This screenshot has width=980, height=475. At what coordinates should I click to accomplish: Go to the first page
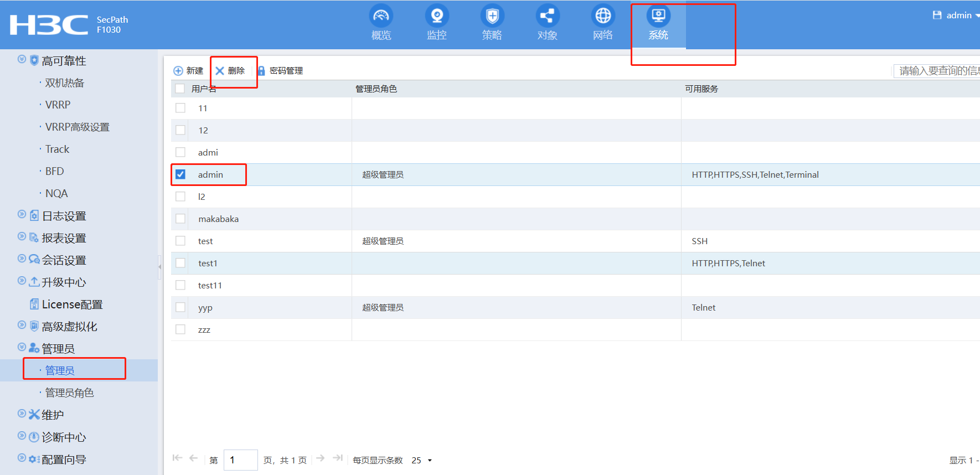(177, 458)
